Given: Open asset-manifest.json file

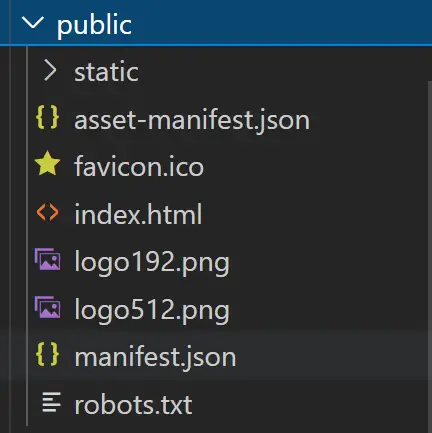Looking at the screenshot, I should click(x=192, y=121).
